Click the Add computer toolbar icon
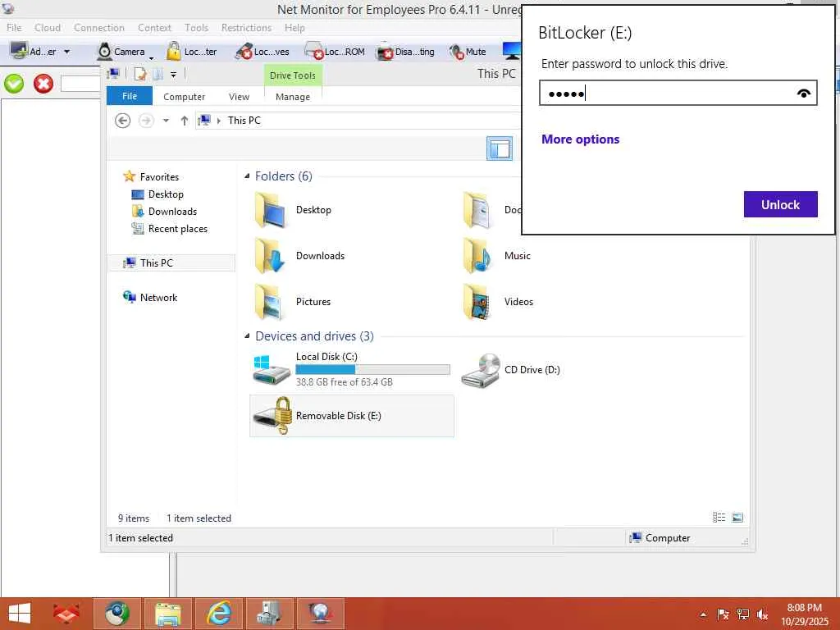 [x=20, y=52]
